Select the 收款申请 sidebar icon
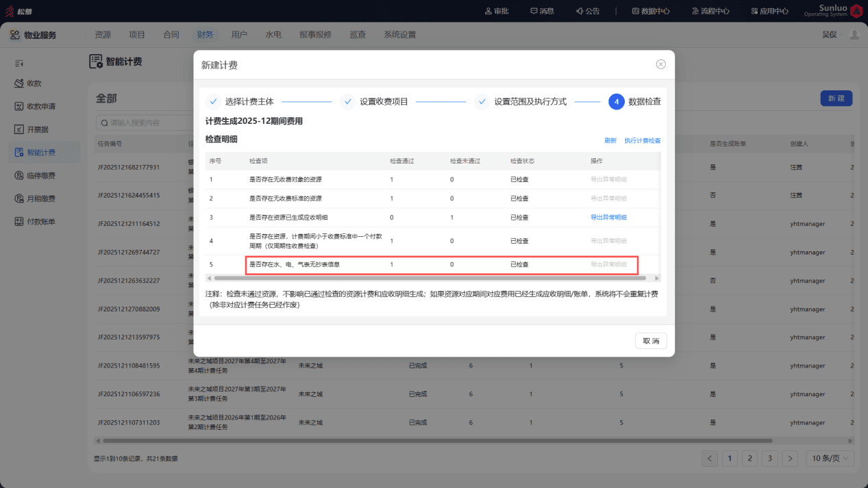Viewport: 868px width, 488px height. (x=20, y=107)
